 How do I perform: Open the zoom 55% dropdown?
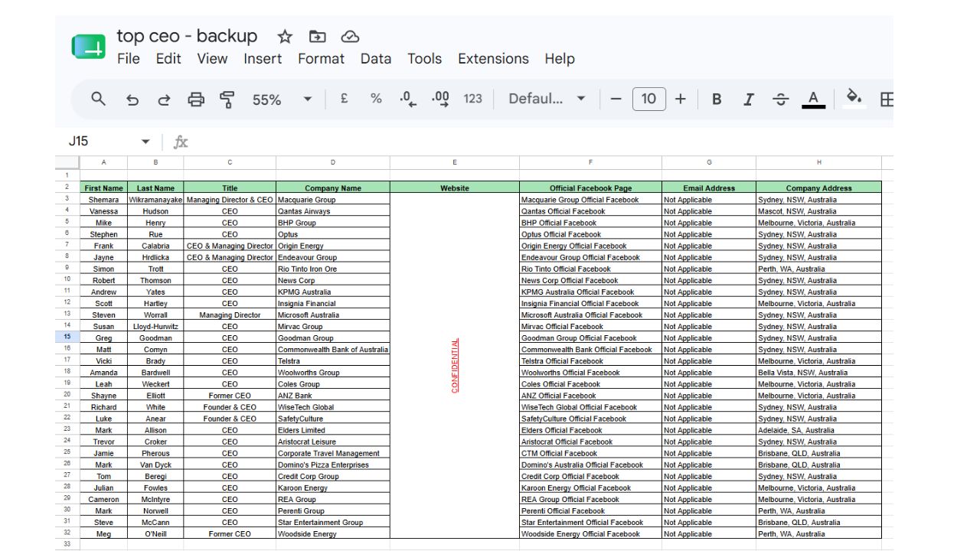click(x=282, y=99)
